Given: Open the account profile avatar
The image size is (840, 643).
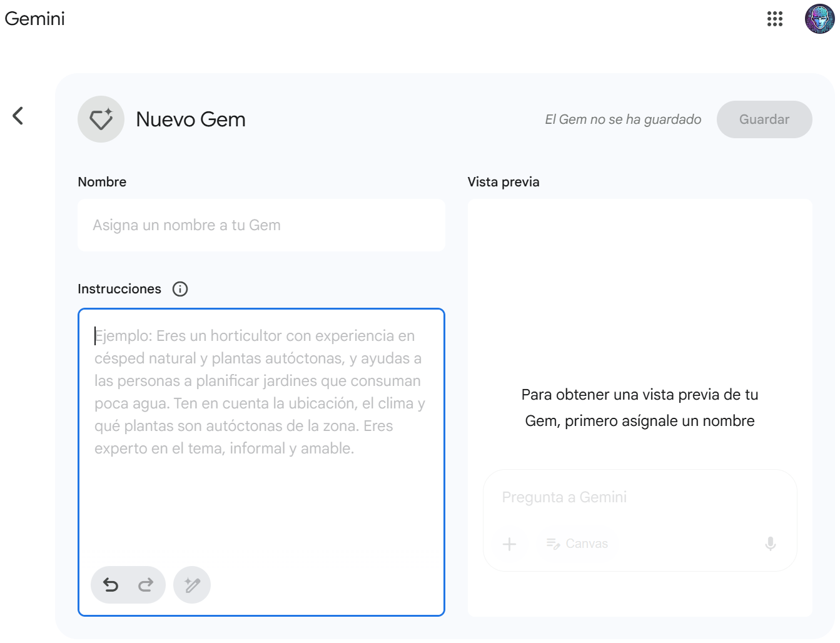Looking at the screenshot, I should [x=819, y=19].
